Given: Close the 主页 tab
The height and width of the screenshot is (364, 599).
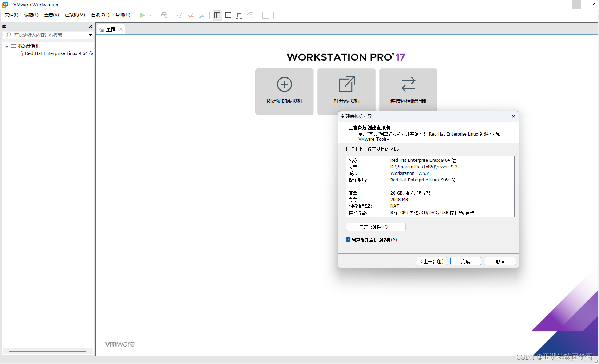Looking at the screenshot, I should point(121,29).
